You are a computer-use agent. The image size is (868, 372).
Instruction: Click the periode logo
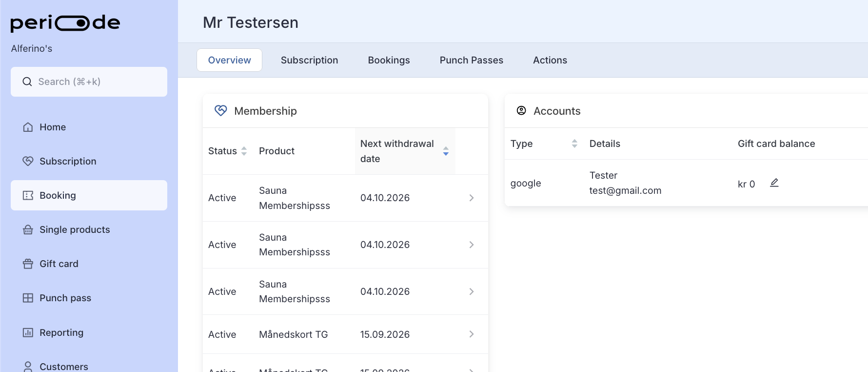pyautogui.click(x=65, y=23)
